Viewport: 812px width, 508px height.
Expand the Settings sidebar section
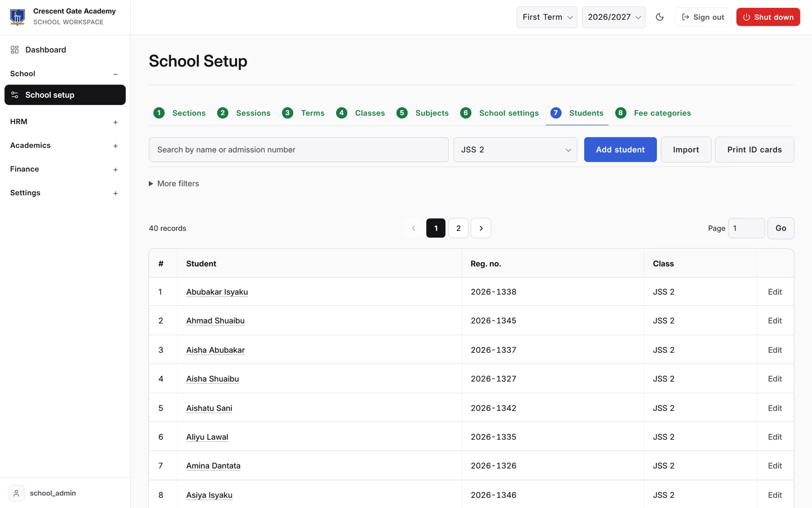116,193
